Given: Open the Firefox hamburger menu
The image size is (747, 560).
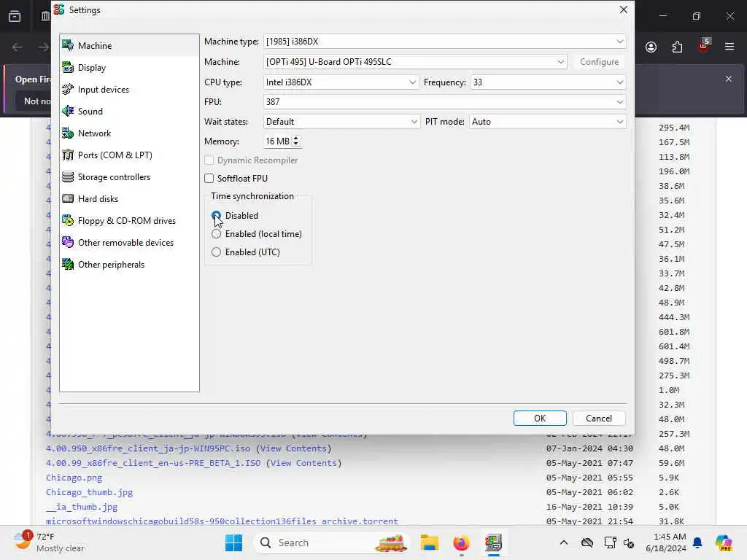Looking at the screenshot, I should 729,47.
